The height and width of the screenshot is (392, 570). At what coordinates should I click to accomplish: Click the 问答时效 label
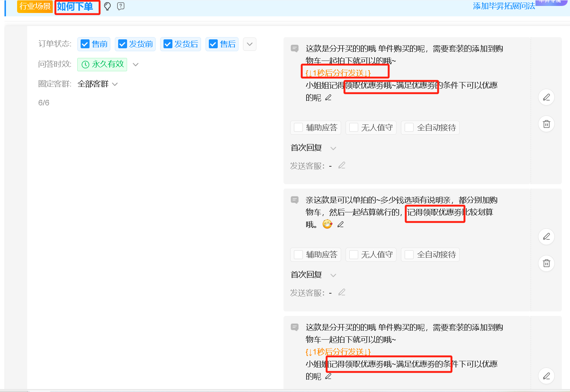(55, 64)
